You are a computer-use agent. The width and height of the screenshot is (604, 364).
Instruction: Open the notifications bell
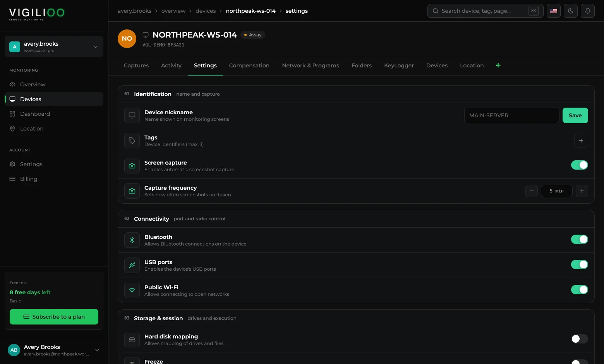[x=588, y=11]
